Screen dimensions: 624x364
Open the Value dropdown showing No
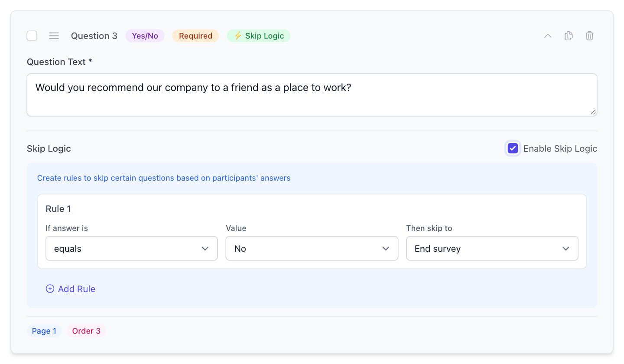pos(312,248)
